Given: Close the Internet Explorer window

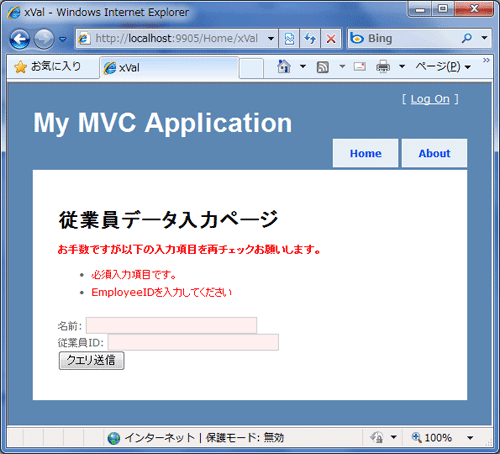Looking at the screenshot, I should [x=474, y=9].
